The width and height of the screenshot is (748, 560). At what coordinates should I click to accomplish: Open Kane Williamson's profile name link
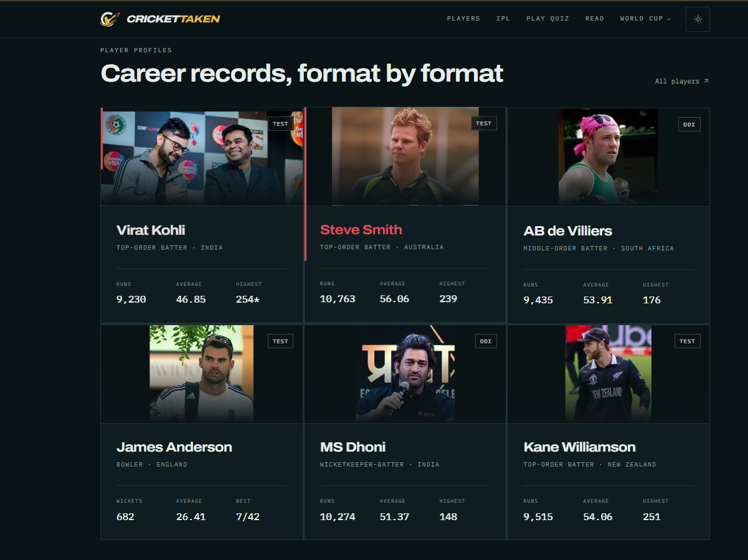[580, 447]
